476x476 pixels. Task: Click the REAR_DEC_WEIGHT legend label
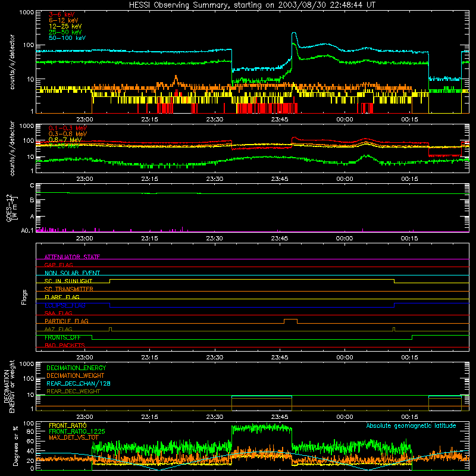click(73, 392)
